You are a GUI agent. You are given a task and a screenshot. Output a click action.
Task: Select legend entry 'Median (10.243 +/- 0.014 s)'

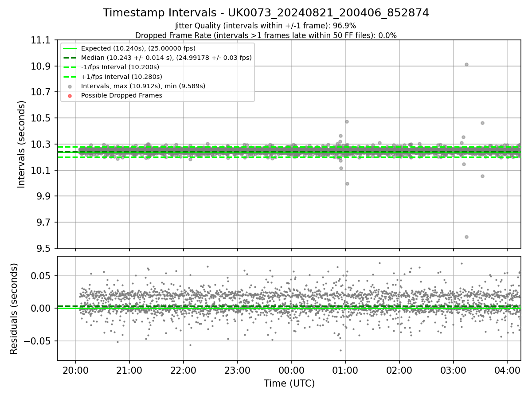(x=166, y=58)
